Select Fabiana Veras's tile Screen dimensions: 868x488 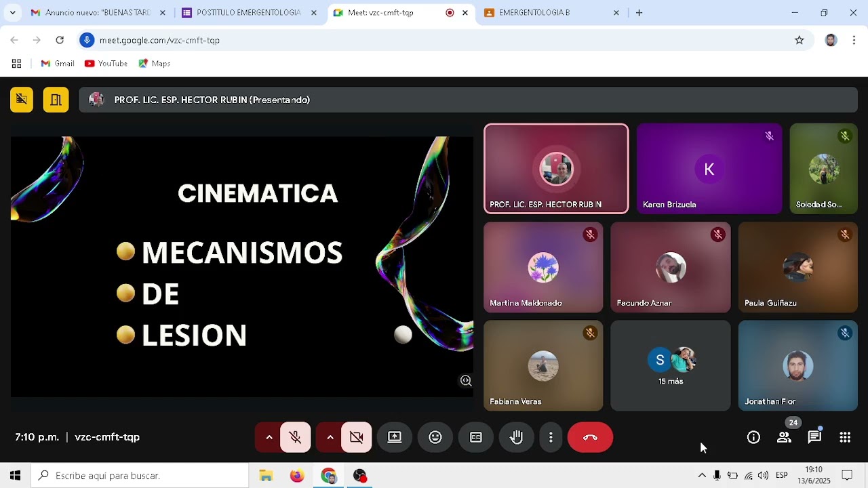click(x=543, y=366)
